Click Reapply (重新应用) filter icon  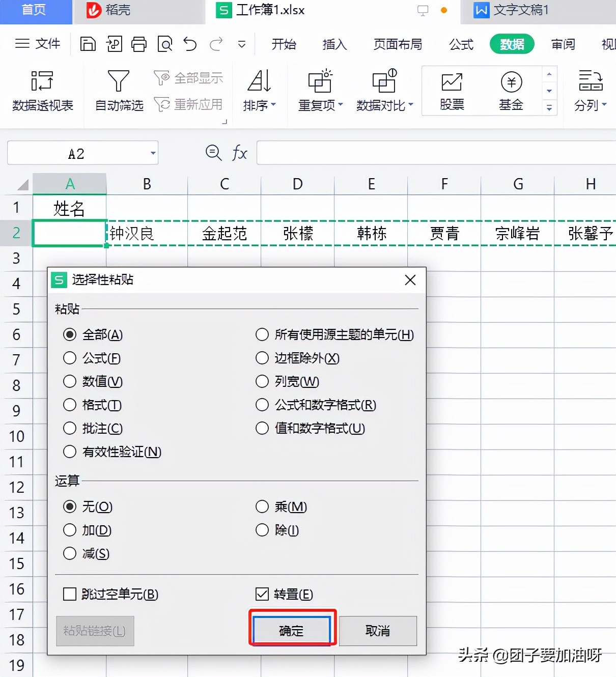point(188,104)
